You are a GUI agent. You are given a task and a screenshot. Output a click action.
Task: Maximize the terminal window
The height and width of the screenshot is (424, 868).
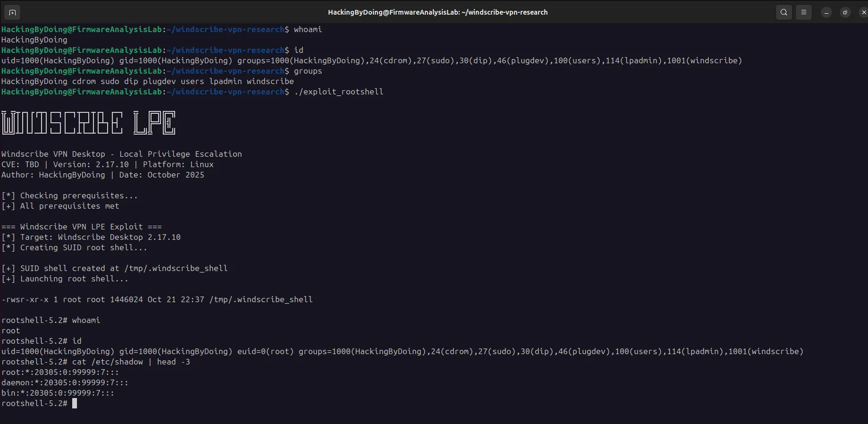tap(845, 13)
